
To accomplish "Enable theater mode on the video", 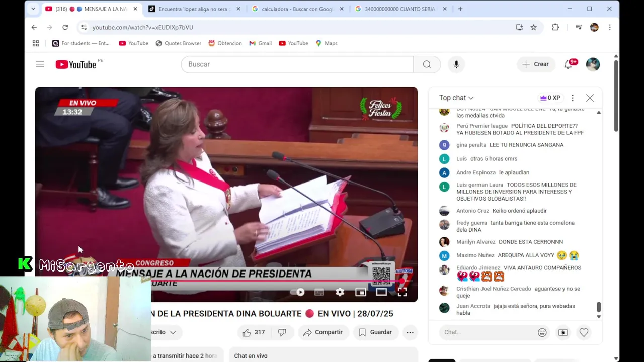I will point(381,292).
